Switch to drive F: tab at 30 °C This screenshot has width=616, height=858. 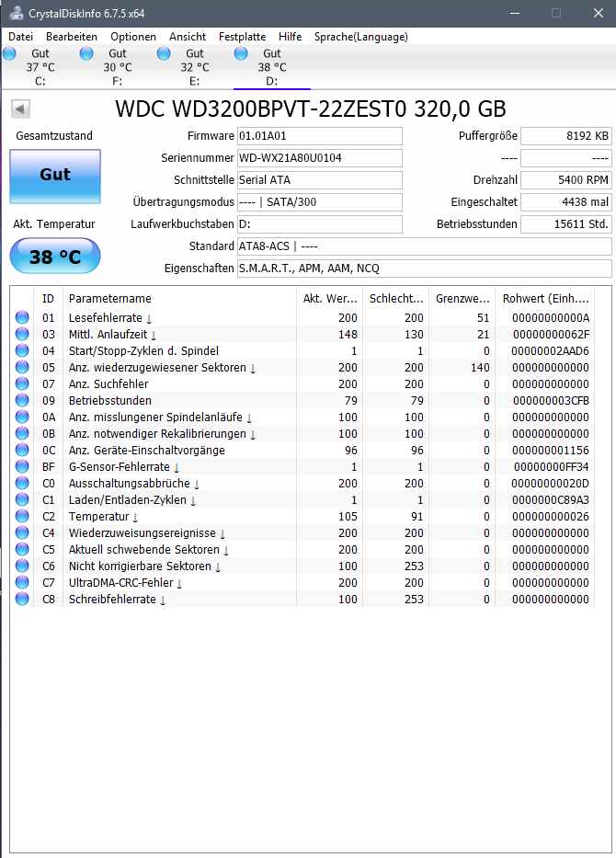pos(117,67)
